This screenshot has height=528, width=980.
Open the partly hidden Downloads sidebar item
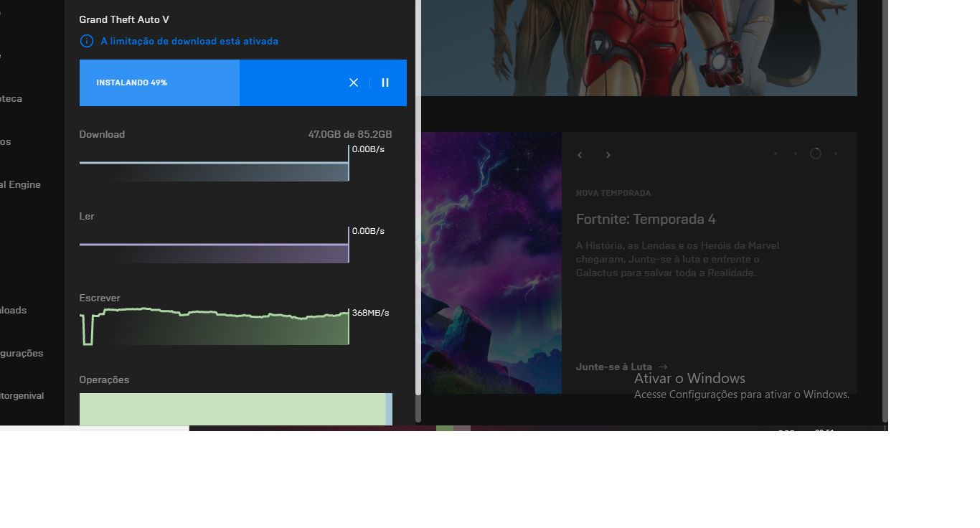[x=13, y=310]
